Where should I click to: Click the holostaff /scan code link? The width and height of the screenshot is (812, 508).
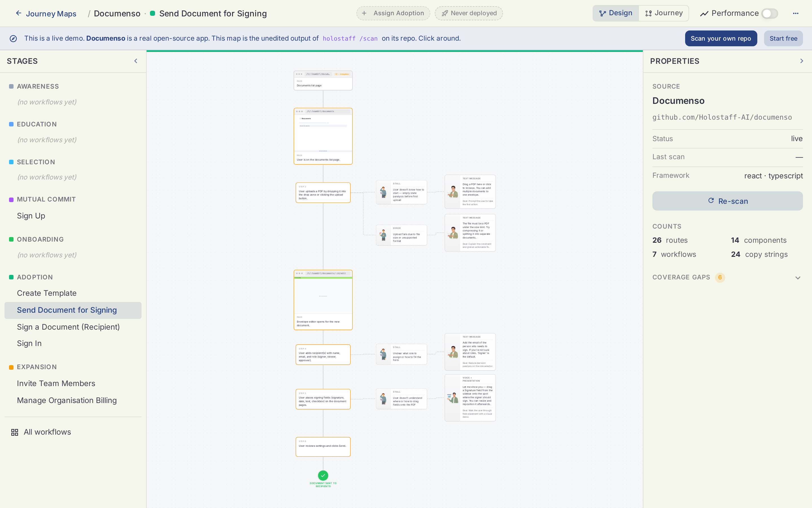(x=350, y=39)
